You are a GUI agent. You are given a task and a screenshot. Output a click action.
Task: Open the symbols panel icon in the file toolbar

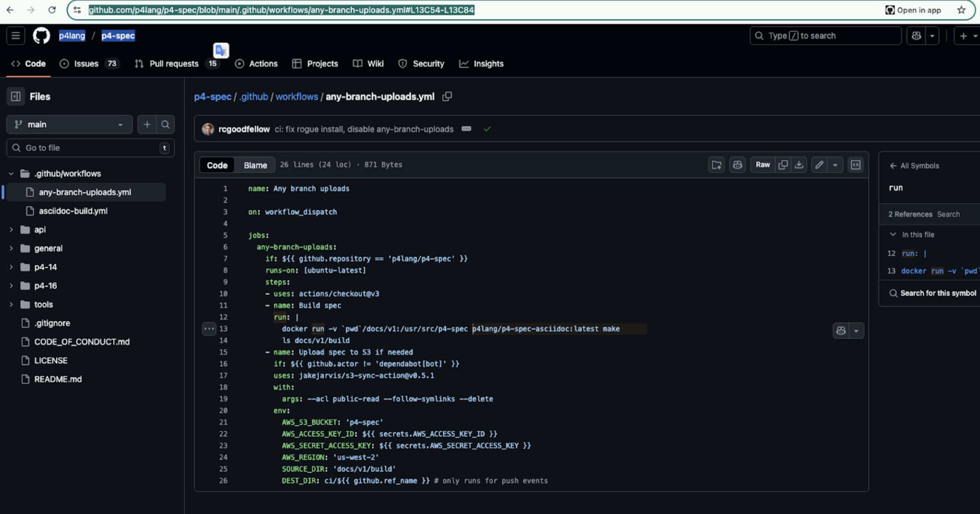coord(855,165)
